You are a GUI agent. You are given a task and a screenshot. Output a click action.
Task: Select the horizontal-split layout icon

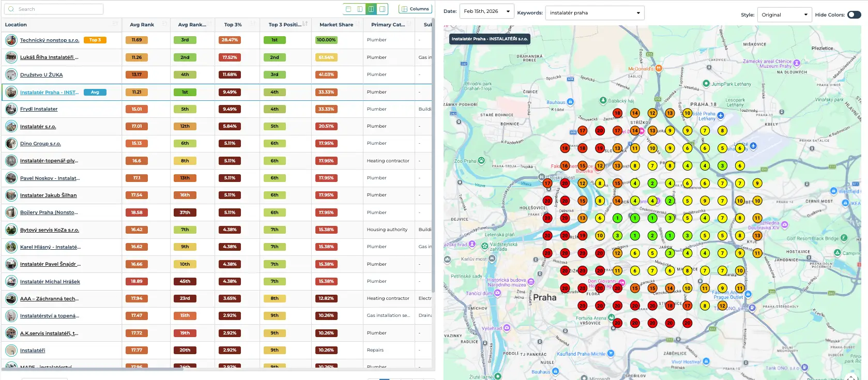click(x=348, y=9)
